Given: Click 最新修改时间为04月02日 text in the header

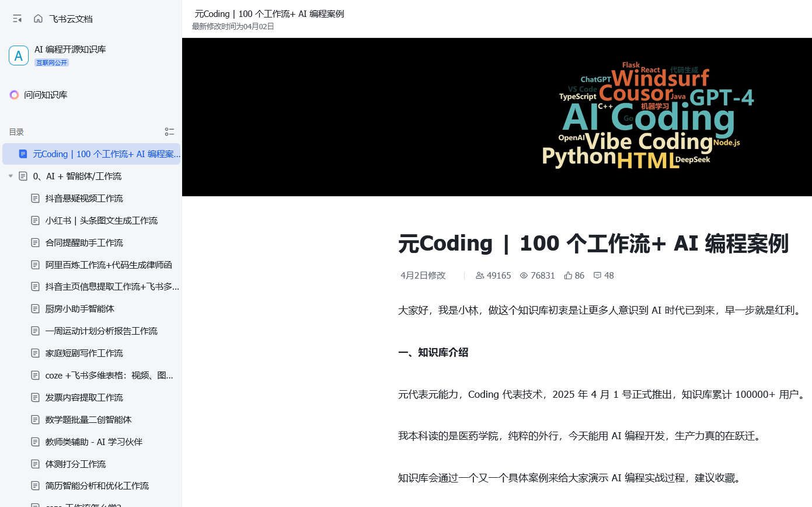Looking at the screenshot, I should pos(233,26).
